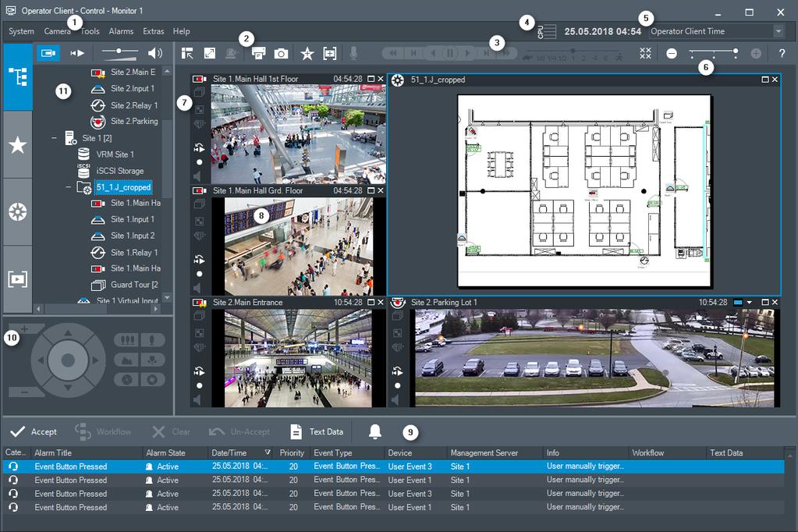The height and width of the screenshot is (532, 798).
Task: Mute audio with the speaker icon
Action: (x=154, y=53)
